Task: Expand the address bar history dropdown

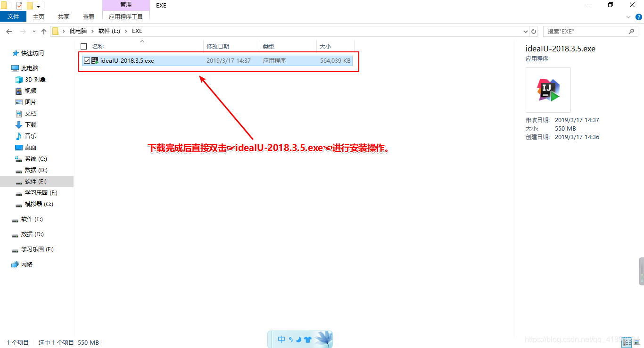Action: pyautogui.click(x=526, y=31)
